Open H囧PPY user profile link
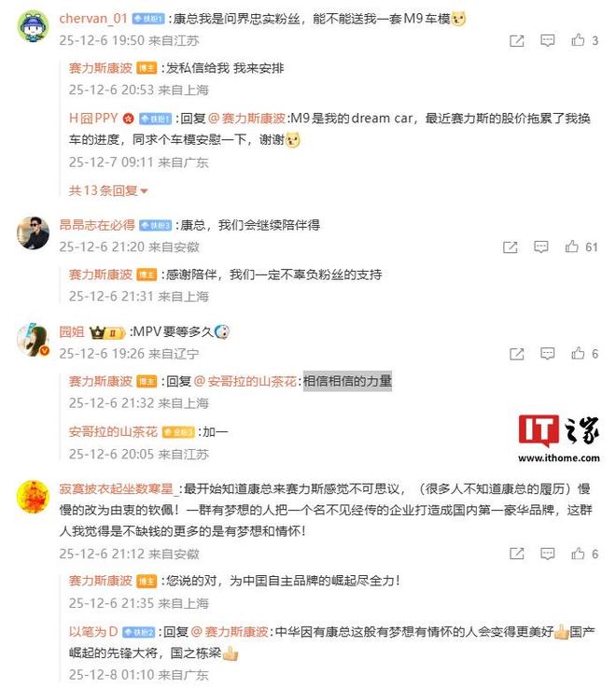Viewport: 616px width, 689px height. click(93, 119)
